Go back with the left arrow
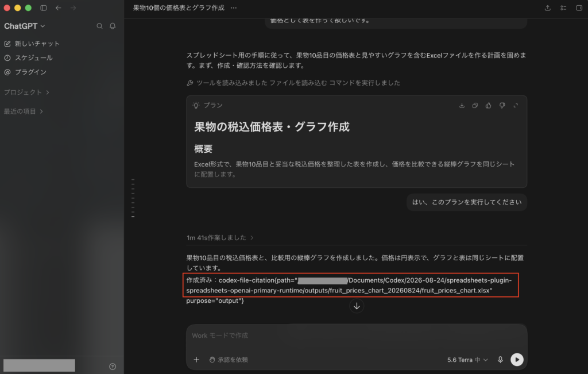588x374 pixels. point(58,7)
